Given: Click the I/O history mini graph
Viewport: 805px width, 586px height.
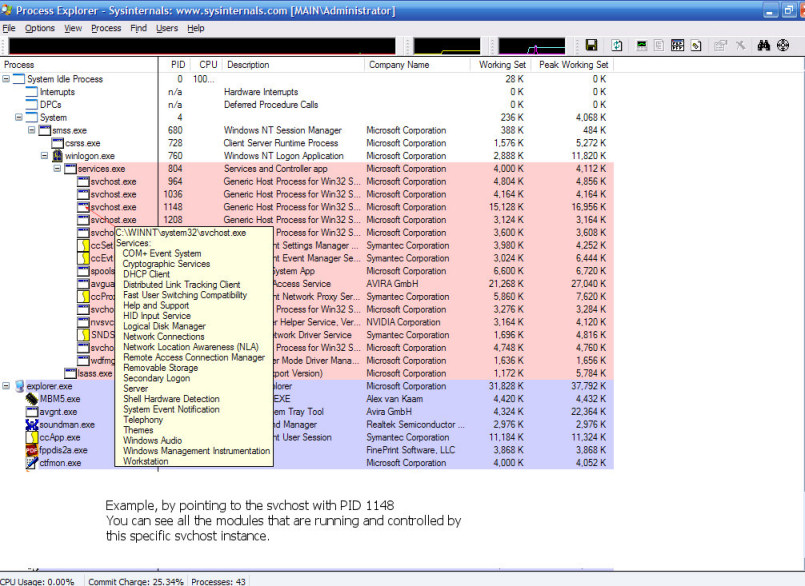Looking at the screenshot, I should pos(531,46).
